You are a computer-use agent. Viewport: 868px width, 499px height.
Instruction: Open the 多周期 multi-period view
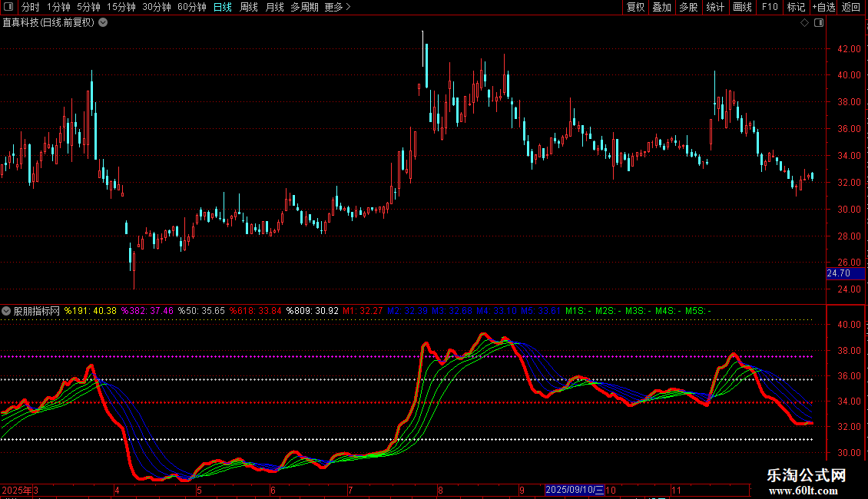[304, 7]
